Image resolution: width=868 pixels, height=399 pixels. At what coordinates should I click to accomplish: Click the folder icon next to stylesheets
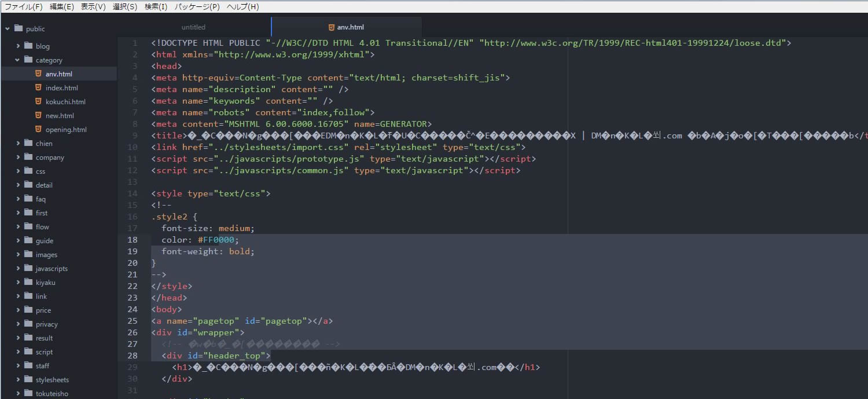[x=28, y=380]
